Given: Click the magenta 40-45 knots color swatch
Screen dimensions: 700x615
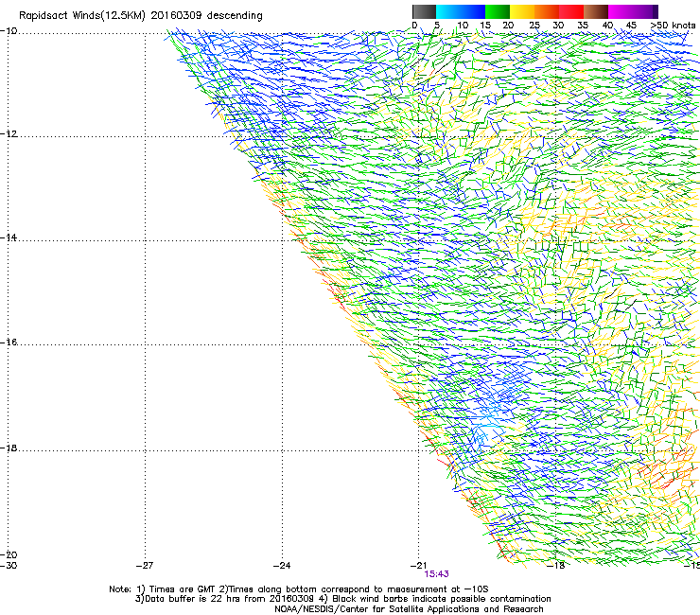Looking at the screenshot, I should pyautogui.click(x=621, y=11).
